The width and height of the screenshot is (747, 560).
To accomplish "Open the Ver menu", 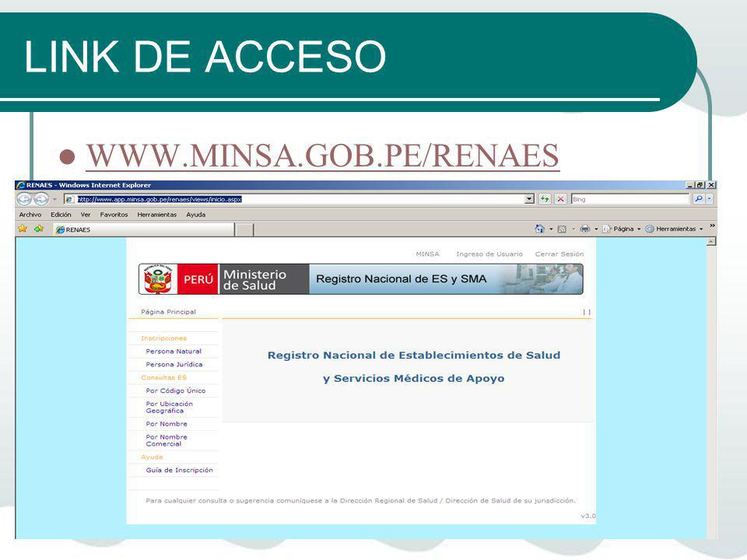I will coord(86,215).
